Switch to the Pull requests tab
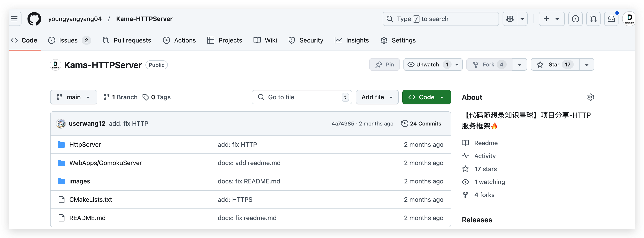 (x=127, y=40)
